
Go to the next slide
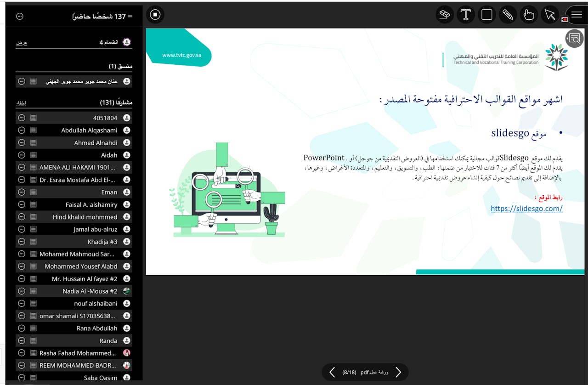pos(398,372)
